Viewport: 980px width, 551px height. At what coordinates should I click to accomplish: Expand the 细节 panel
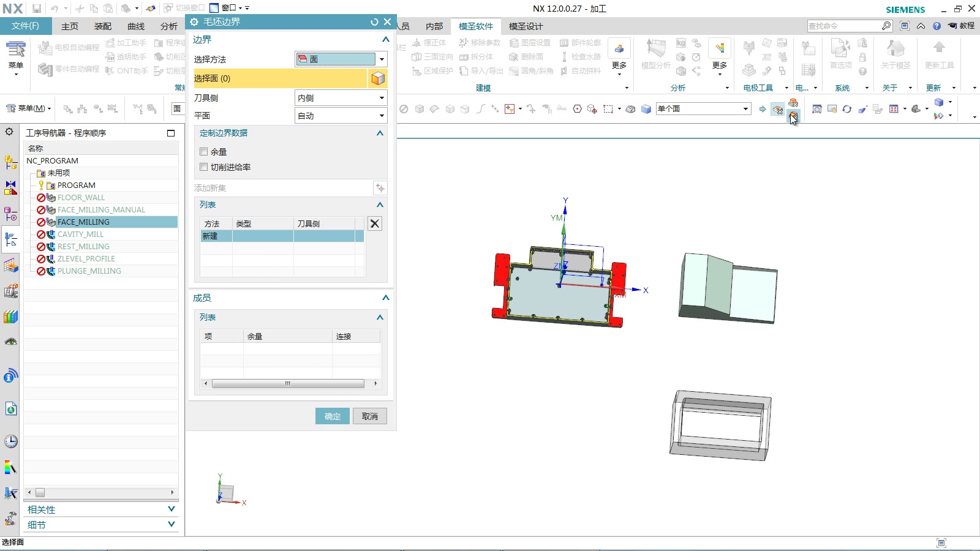pyautogui.click(x=171, y=525)
